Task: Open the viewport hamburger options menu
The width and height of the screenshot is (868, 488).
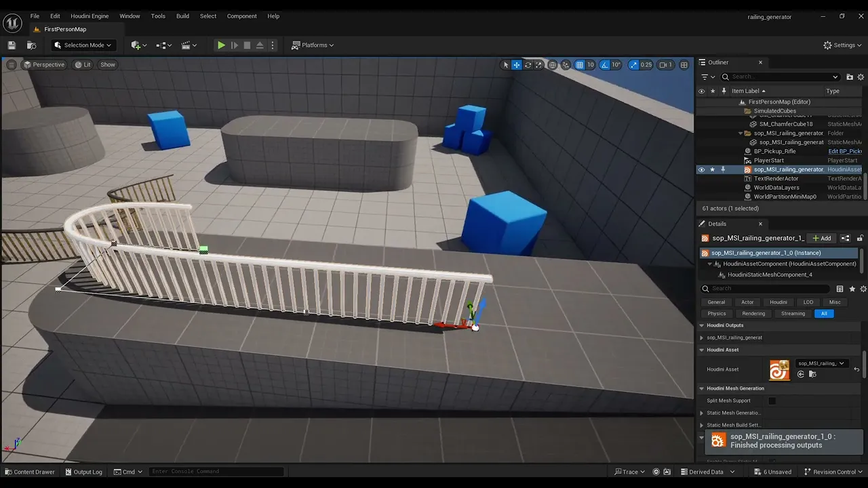Action: [x=12, y=64]
